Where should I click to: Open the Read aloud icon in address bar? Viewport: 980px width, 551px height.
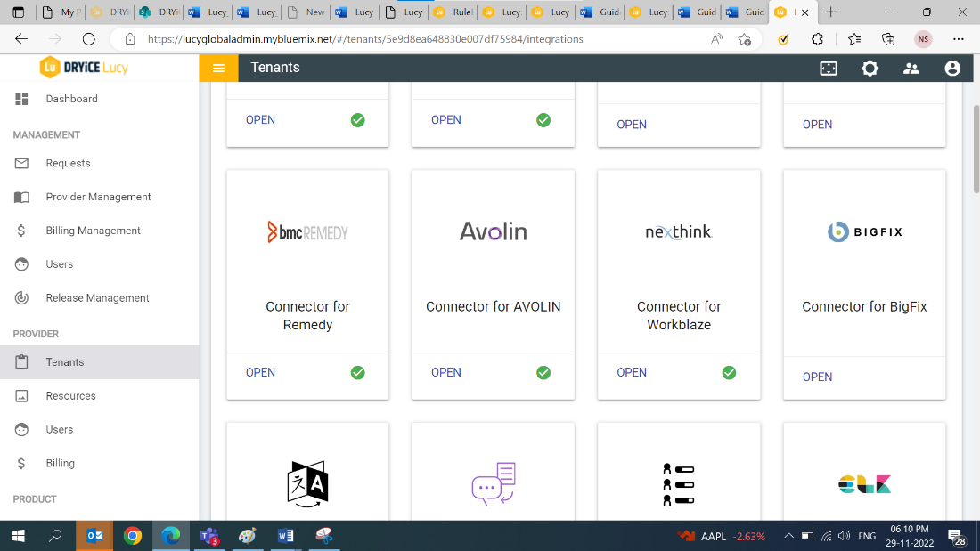point(716,39)
